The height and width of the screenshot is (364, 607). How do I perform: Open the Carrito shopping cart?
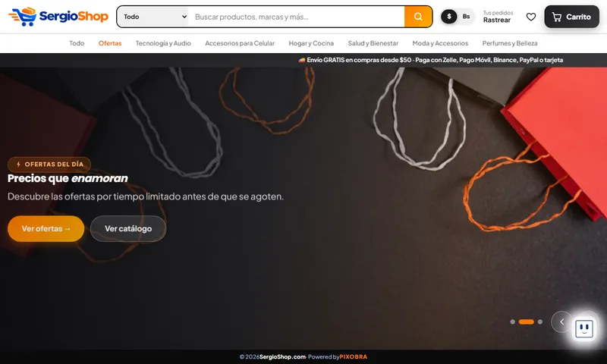[571, 17]
